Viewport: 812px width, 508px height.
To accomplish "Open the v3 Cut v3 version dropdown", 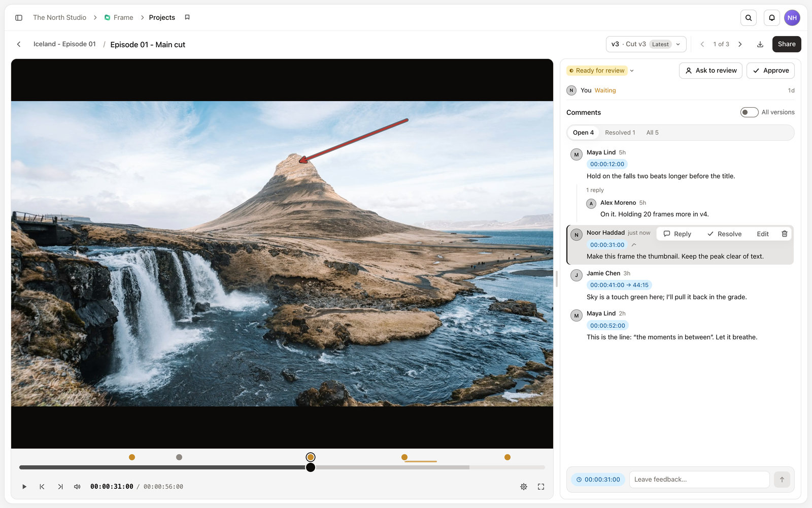I will pos(646,44).
